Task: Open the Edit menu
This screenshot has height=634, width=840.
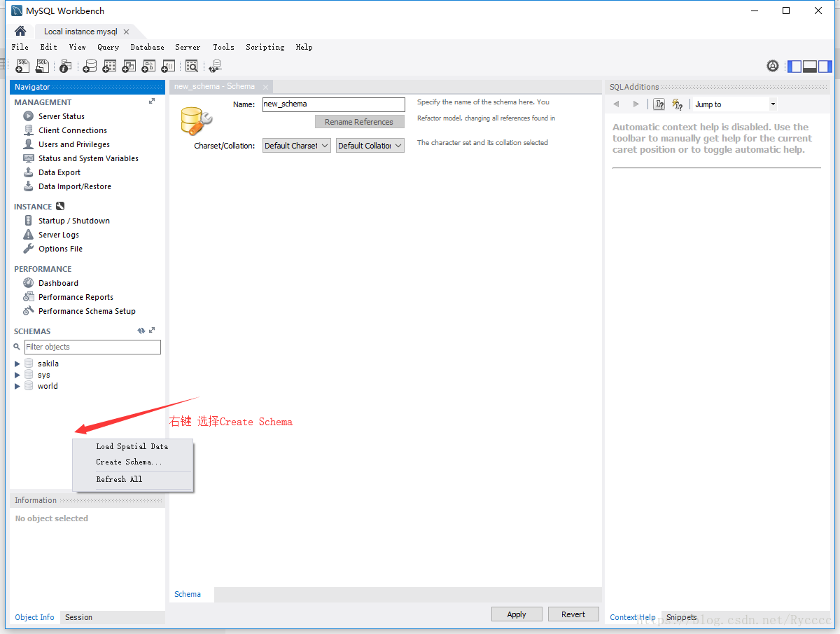Action: pos(49,47)
